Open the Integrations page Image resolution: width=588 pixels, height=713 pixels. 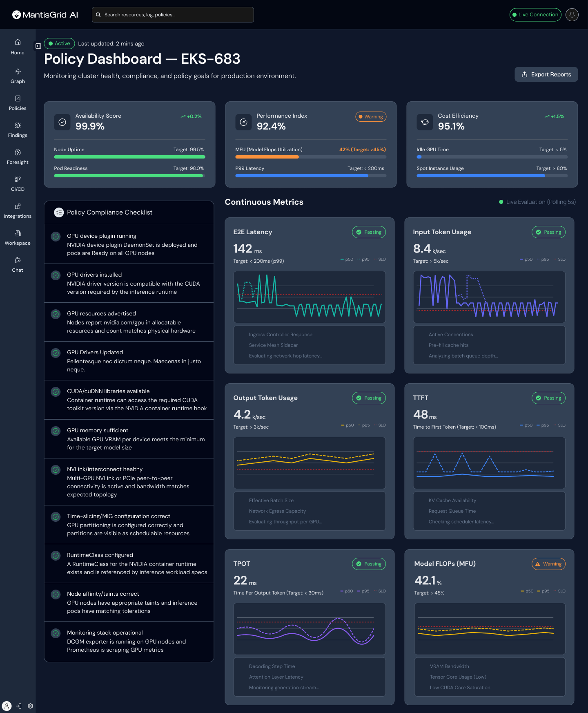(18, 211)
